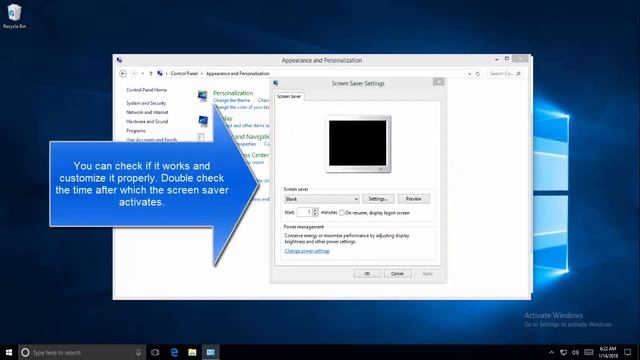This screenshot has height=360, width=640.
Task: Click the Personalization icon
Action: coord(202,96)
